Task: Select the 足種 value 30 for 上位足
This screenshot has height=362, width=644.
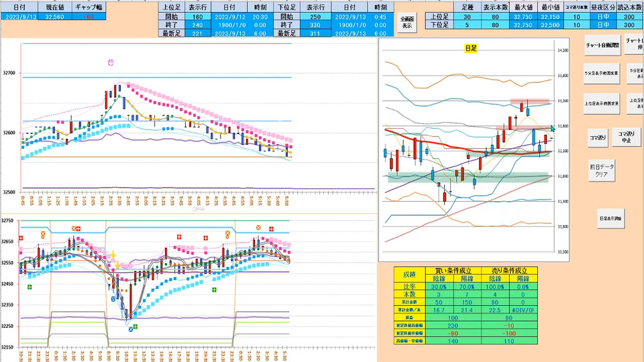Action: (468, 17)
